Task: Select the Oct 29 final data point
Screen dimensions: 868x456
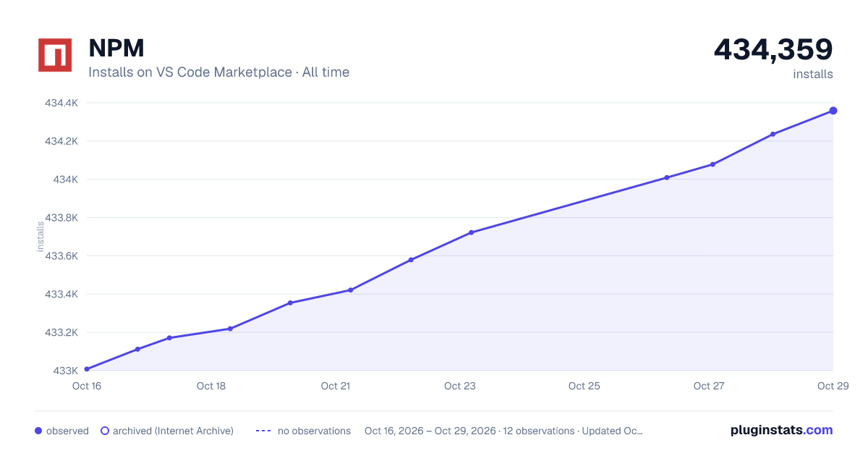Action: click(x=833, y=111)
